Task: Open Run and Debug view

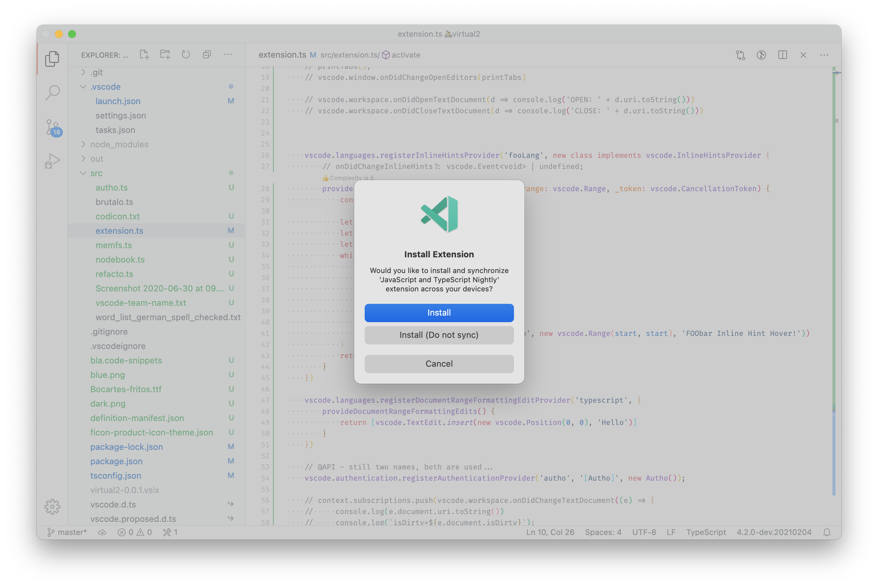Action: coord(52,161)
